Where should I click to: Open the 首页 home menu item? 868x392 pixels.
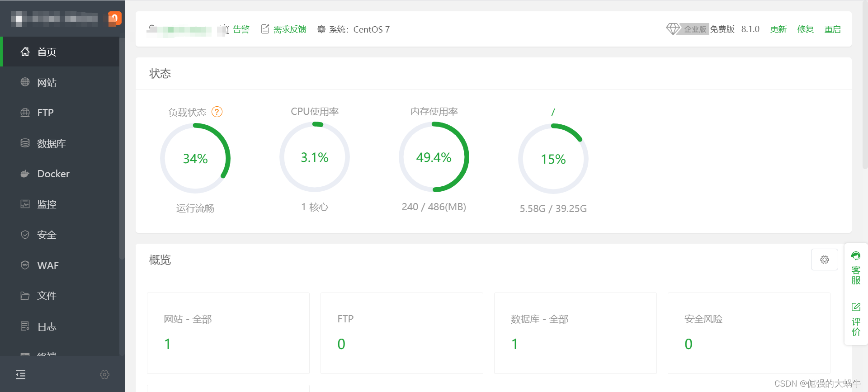tap(60, 52)
